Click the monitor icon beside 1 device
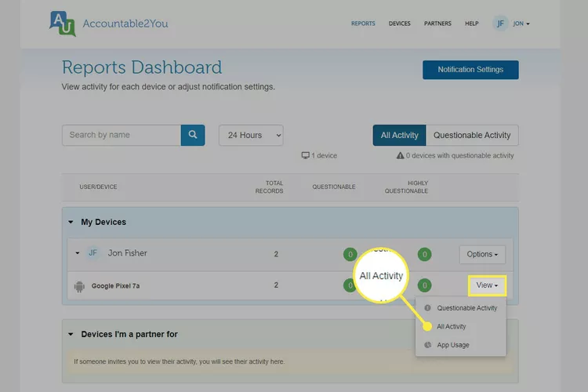 pyautogui.click(x=306, y=155)
